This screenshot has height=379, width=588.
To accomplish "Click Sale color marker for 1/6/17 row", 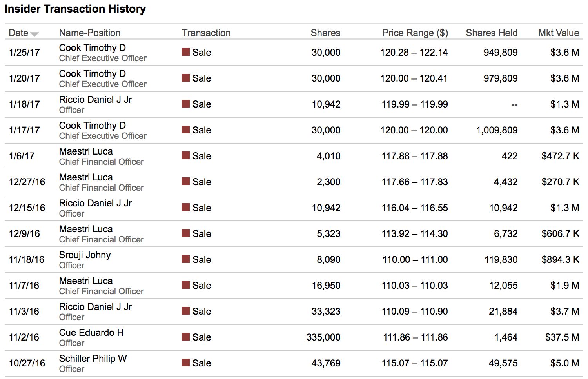I will coord(186,155).
